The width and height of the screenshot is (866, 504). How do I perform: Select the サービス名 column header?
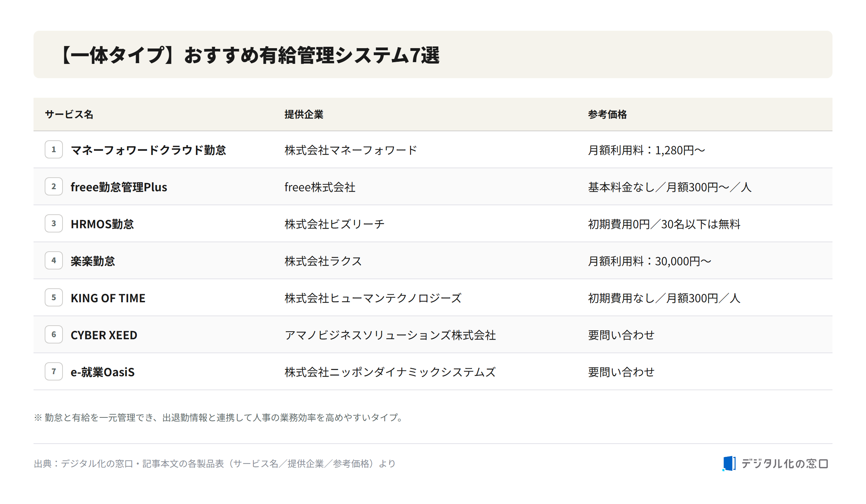[x=69, y=114]
